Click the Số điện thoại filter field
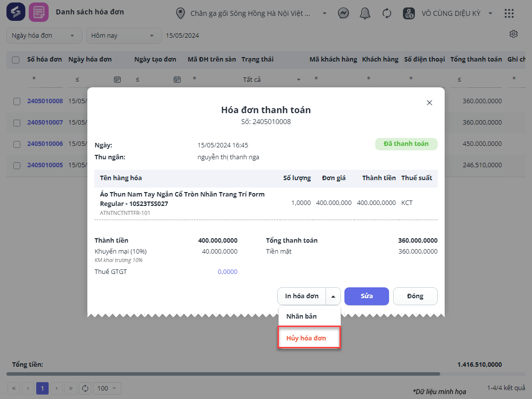Image resolution: width=532 pixels, height=399 pixels. [424, 79]
